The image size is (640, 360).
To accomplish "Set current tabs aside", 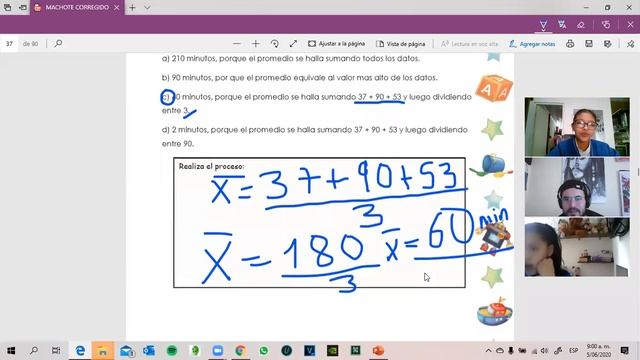I will [23, 7].
